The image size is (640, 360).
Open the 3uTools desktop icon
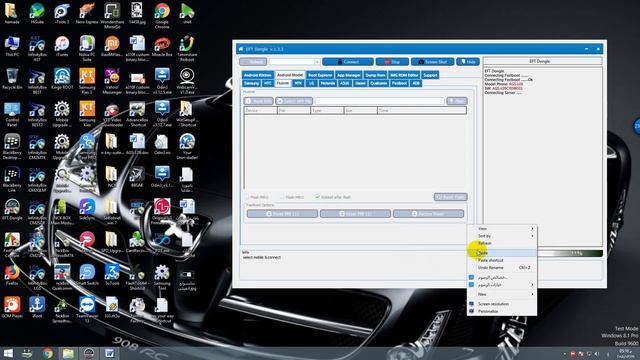point(112,275)
